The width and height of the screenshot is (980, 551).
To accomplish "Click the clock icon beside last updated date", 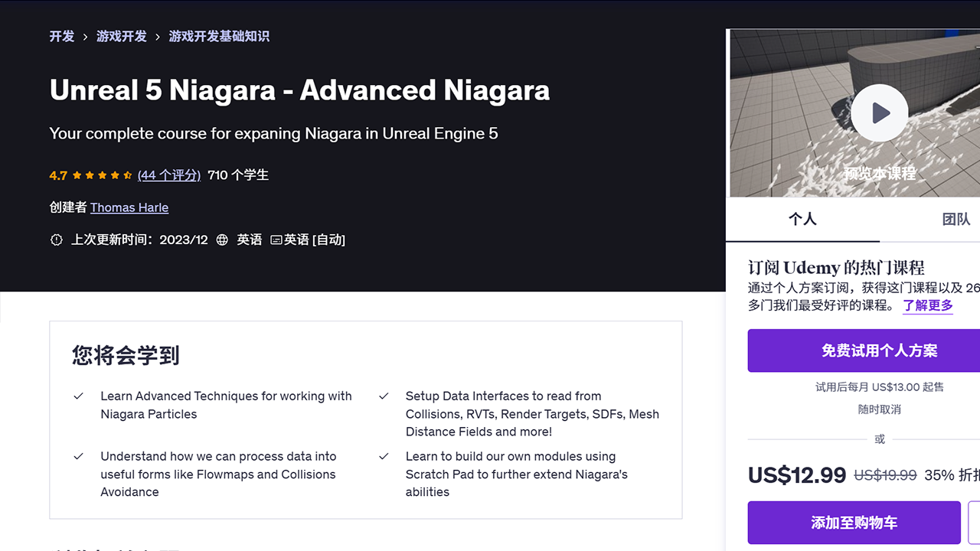I will (x=56, y=240).
